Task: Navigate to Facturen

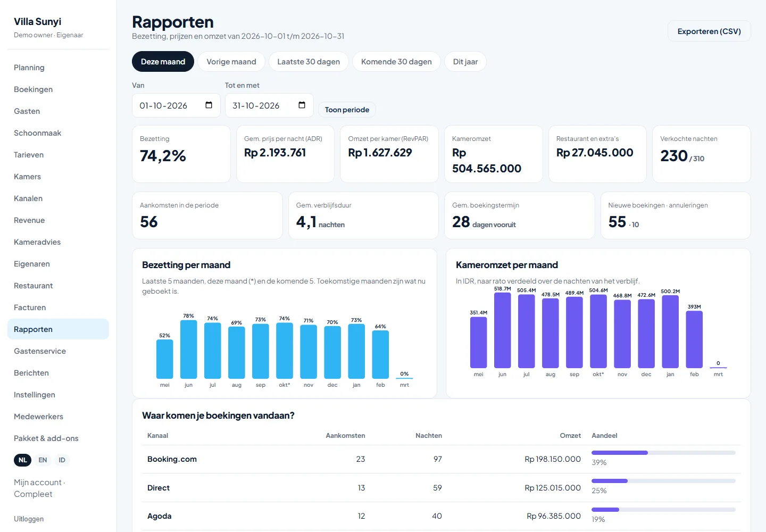Action: [x=58, y=307]
